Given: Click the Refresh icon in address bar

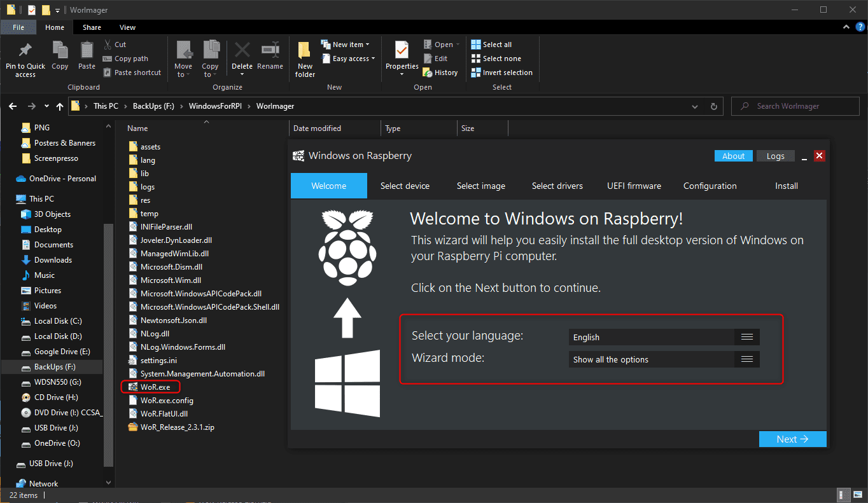Looking at the screenshot, I should [713, 106].
